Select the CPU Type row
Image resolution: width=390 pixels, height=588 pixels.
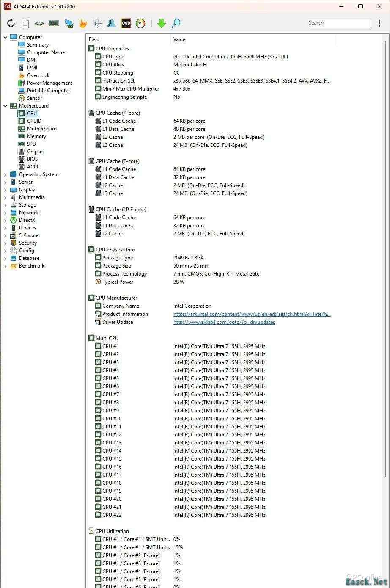point(210,57)
